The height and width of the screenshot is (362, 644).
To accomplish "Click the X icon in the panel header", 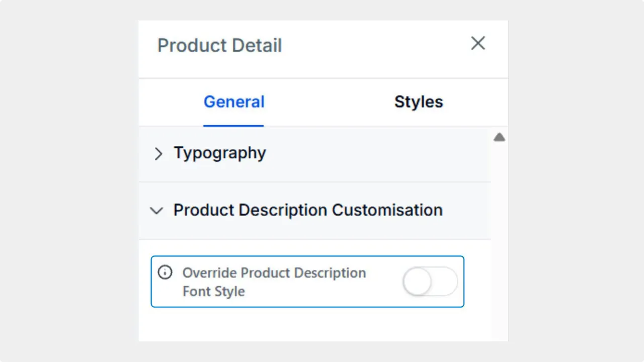I will pos(477,43).
